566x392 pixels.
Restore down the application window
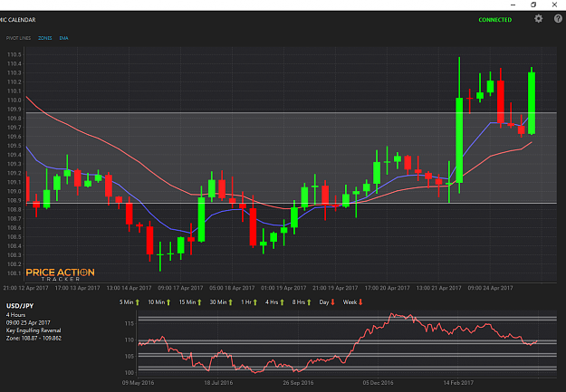[533, 5]
